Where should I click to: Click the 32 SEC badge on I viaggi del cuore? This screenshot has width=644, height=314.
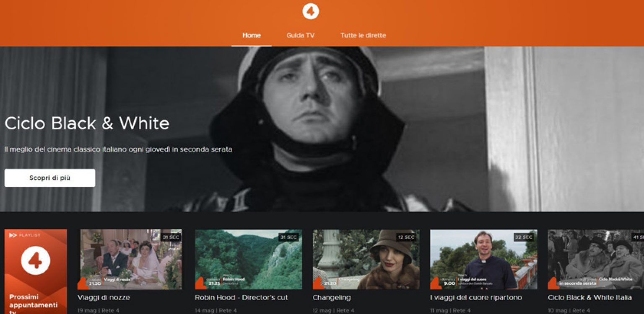coord(523,237)
